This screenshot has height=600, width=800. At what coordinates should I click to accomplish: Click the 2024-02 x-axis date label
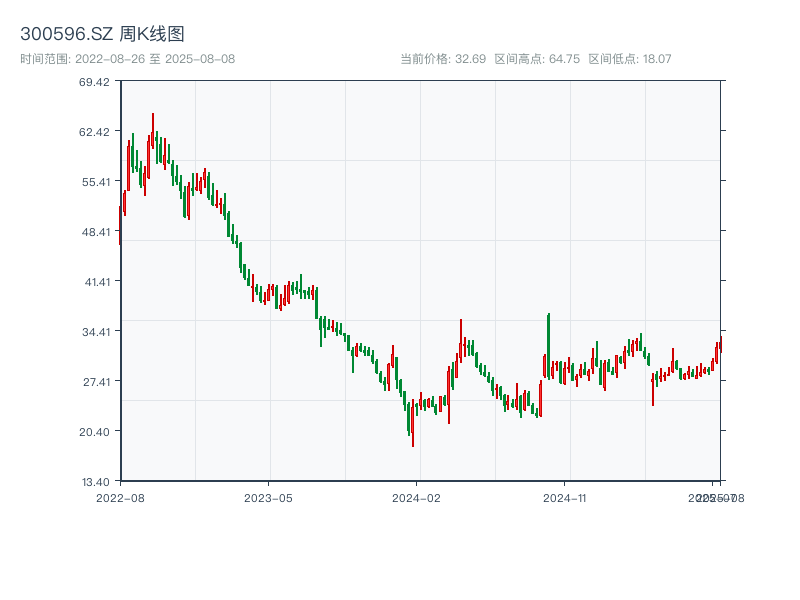tap(416, 497)
